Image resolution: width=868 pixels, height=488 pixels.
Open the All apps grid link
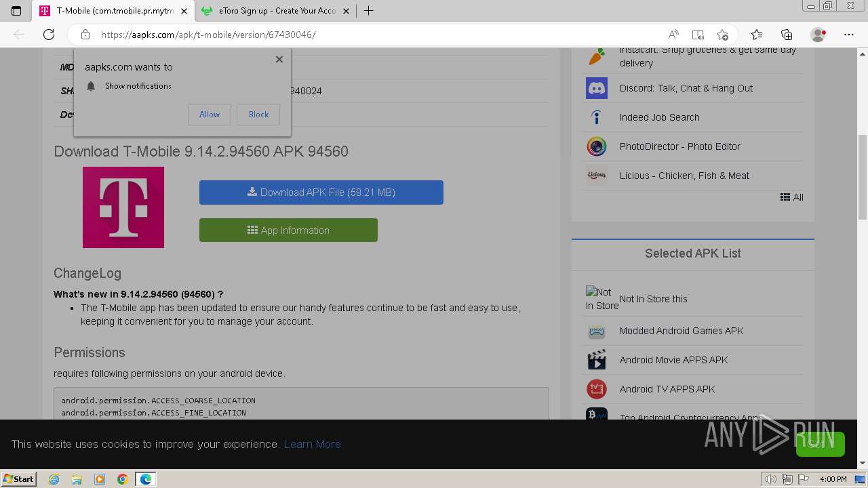(x=791, y=197)
